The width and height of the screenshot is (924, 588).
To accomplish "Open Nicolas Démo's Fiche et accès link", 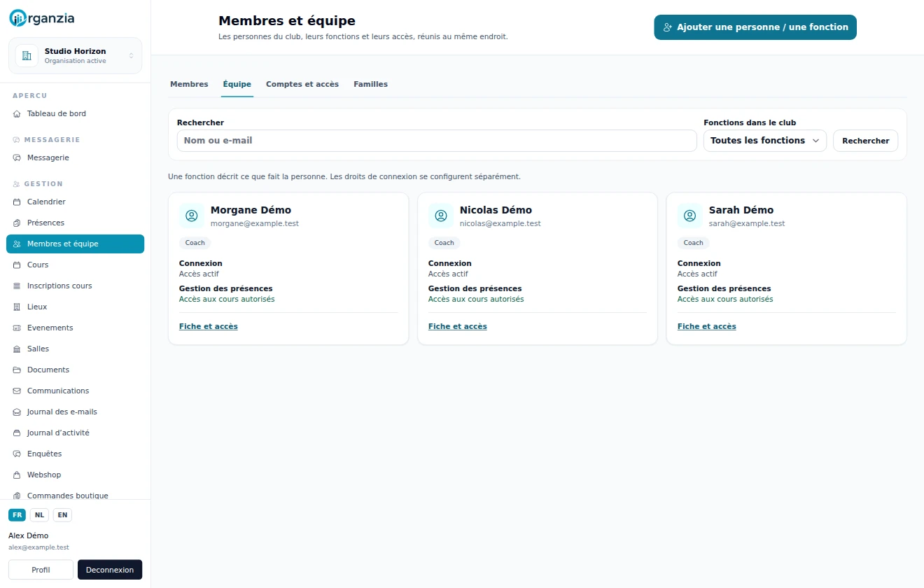I will pos(458,326).
